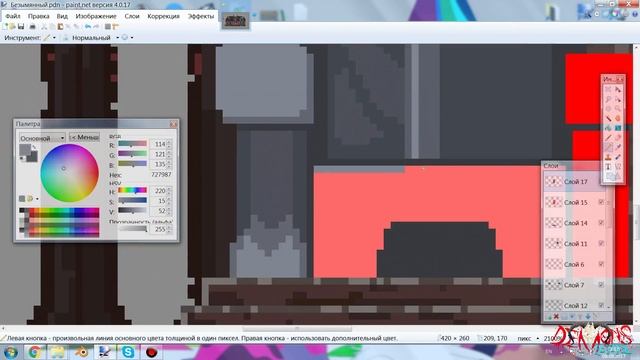Click the Open file toolbar icon
This screenshot has height=360, width=640.
click(12, 27)
